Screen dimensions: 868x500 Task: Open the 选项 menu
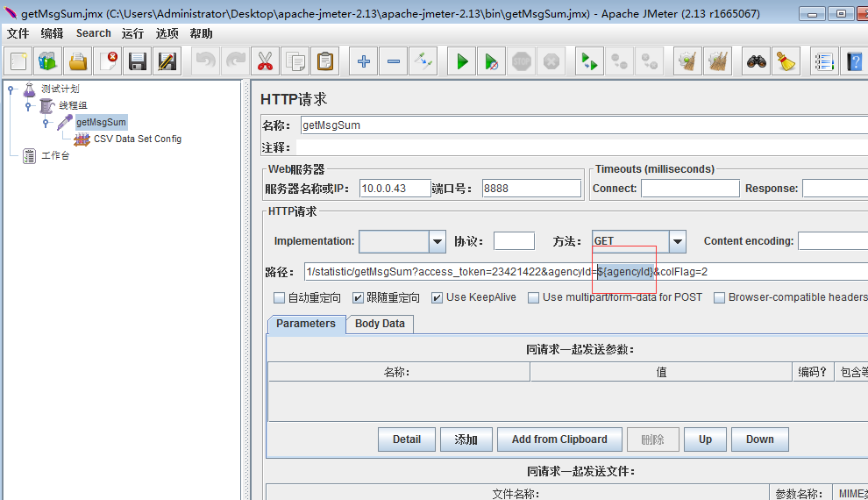click(167, 34)
